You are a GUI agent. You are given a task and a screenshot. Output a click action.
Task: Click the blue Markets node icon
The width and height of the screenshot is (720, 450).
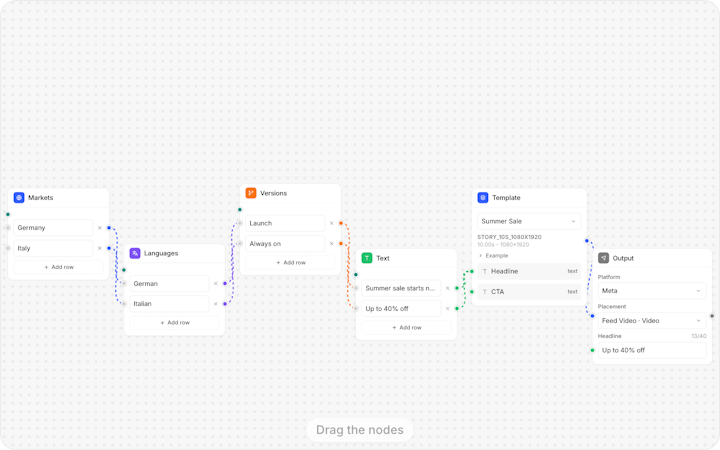click(19, 197)
